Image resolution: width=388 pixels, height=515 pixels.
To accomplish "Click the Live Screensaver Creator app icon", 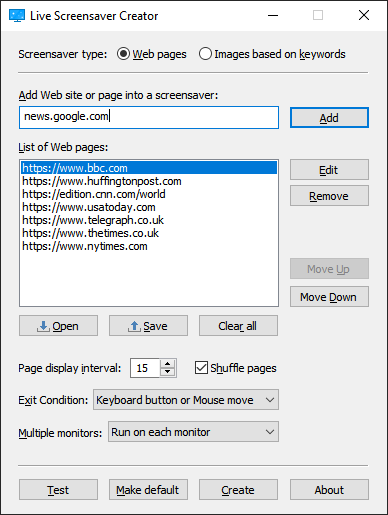I will (17, 16).
